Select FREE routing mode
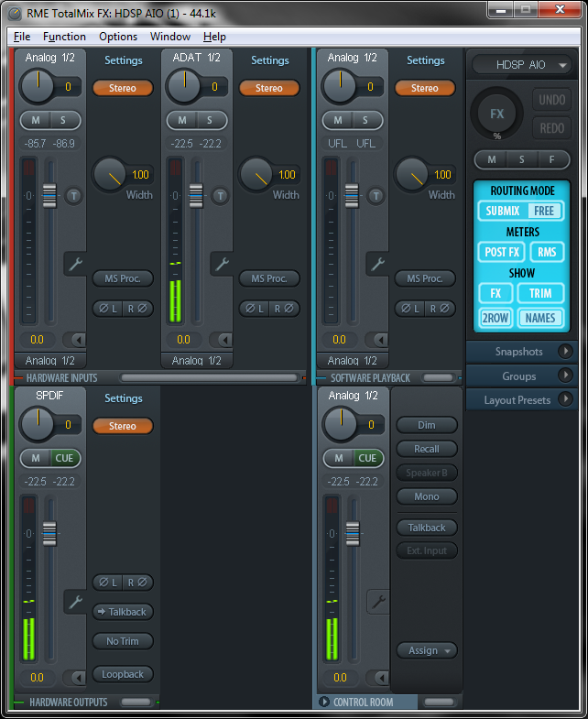This screenshot has width=588, height=719. (545, 211)
